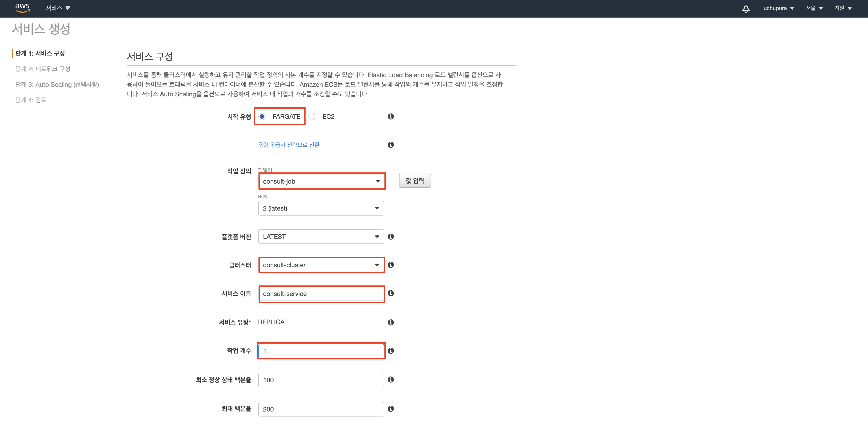Viewport: 868px width, 422px height.
Task: Click info icon next to task count field
Action: pos(391,351)
